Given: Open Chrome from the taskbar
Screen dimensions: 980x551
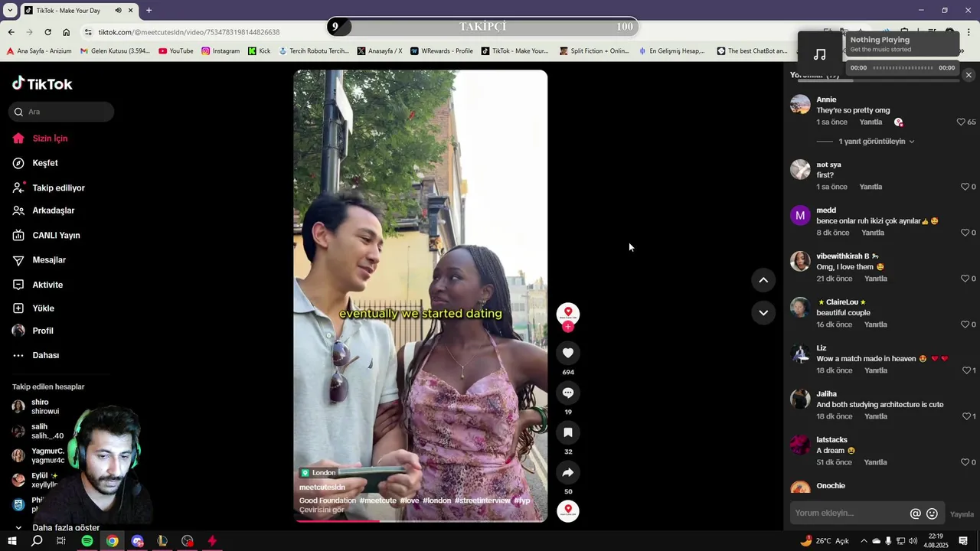Looking at the screenshot, I should point(113,541).
